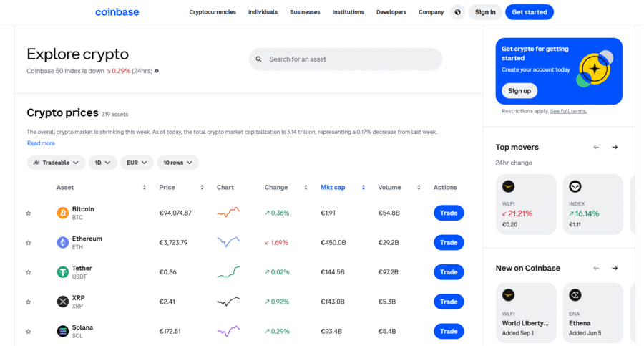Toggle the Tether watchlist star

point(29,272)
